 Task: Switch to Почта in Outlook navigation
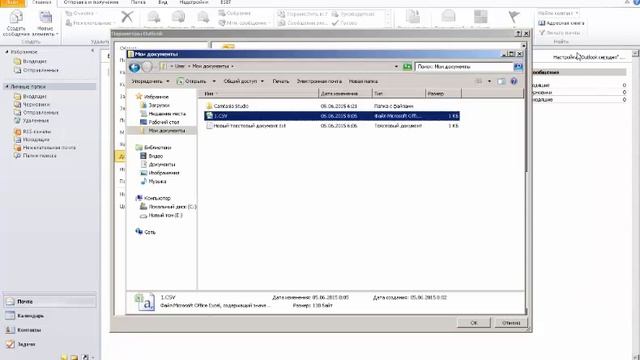[50, 302]
